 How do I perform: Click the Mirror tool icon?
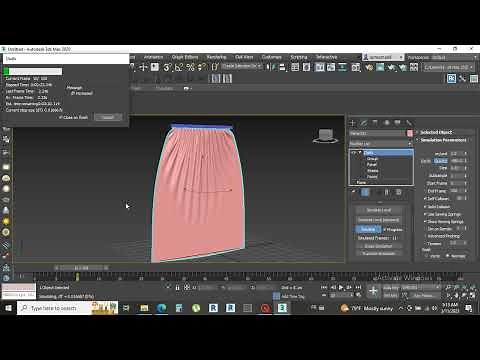[270, 67]
